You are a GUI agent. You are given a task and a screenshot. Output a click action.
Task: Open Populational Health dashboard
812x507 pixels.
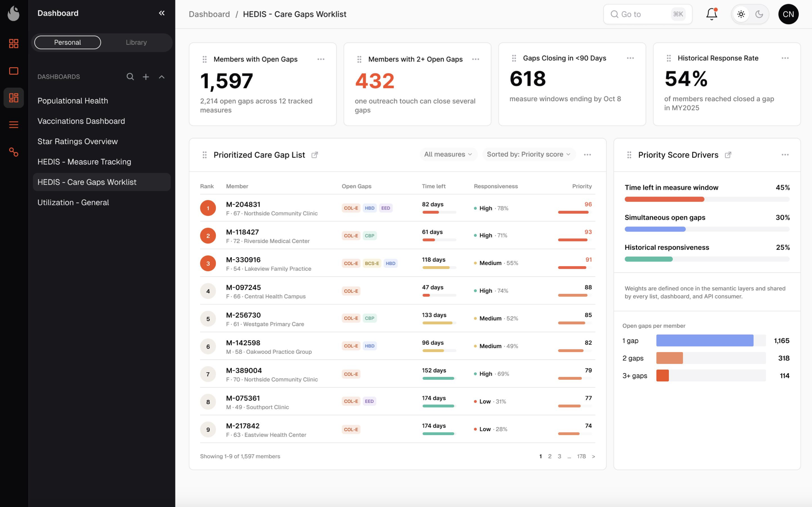tap(102, 101)
